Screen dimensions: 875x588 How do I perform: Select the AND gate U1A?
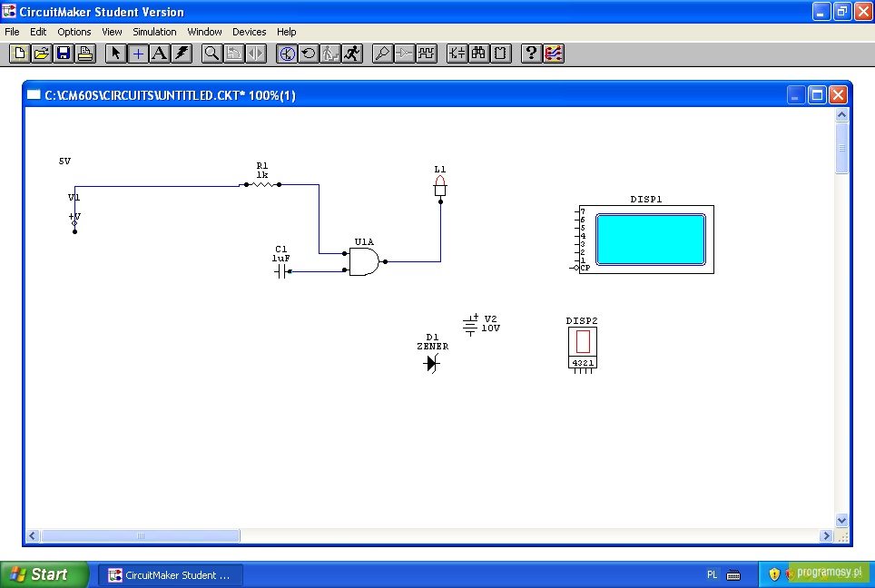[364, 261]
